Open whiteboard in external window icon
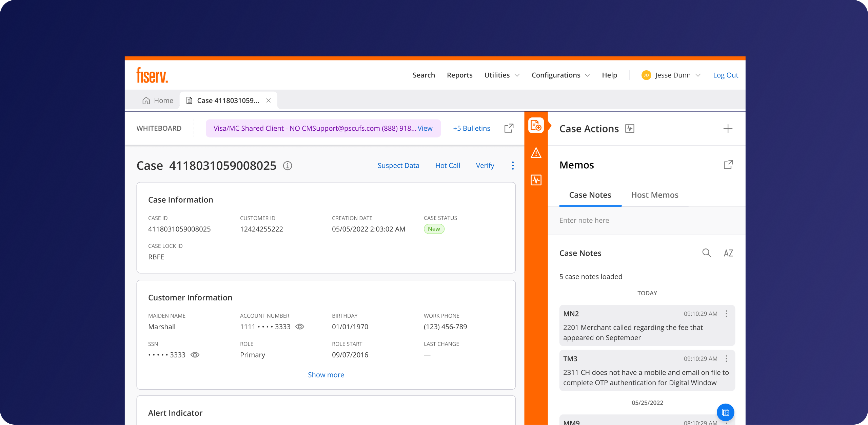This screenshot has height=425, width=868. (x=509, y=128)
